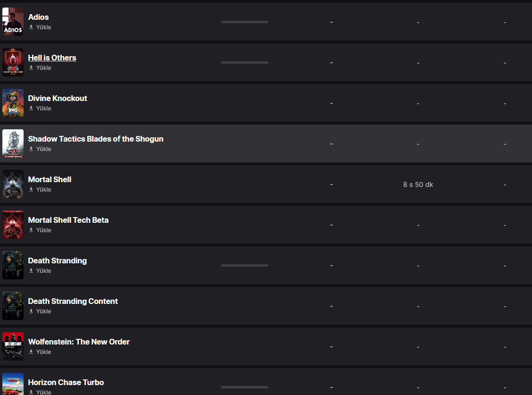Click the Mortal Shell cover image
Screen dimensions: 532x395
[x=13, y=184]
